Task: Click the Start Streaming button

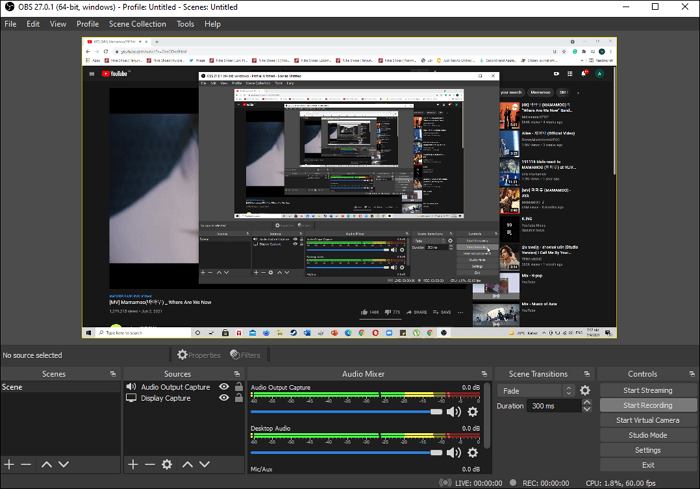Action: pos(647,391)
